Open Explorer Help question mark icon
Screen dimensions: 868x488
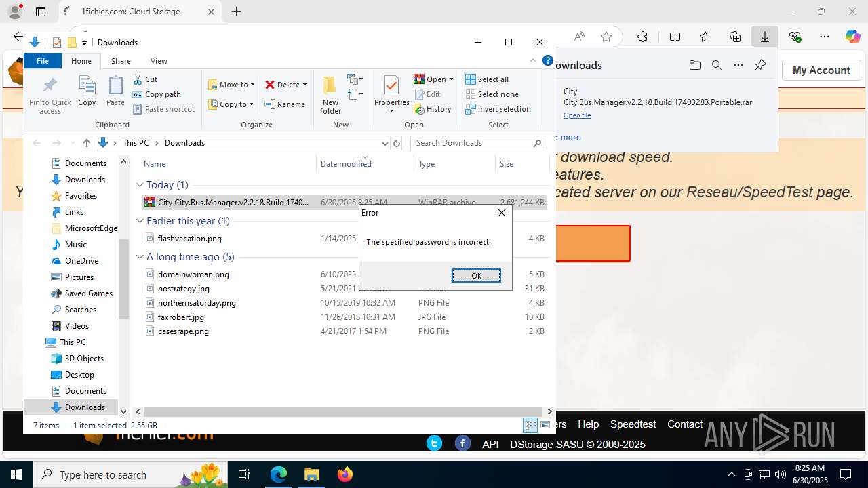point(548,60)
